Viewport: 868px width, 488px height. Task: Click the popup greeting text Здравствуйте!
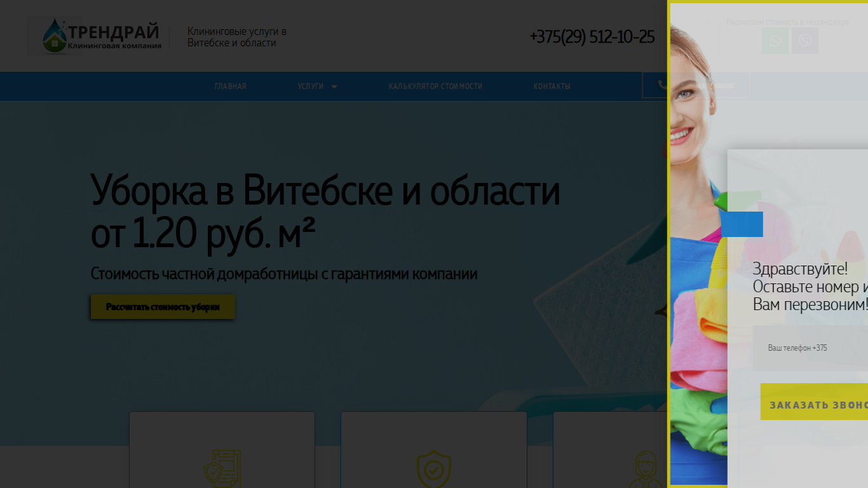[x=800, y=269]
